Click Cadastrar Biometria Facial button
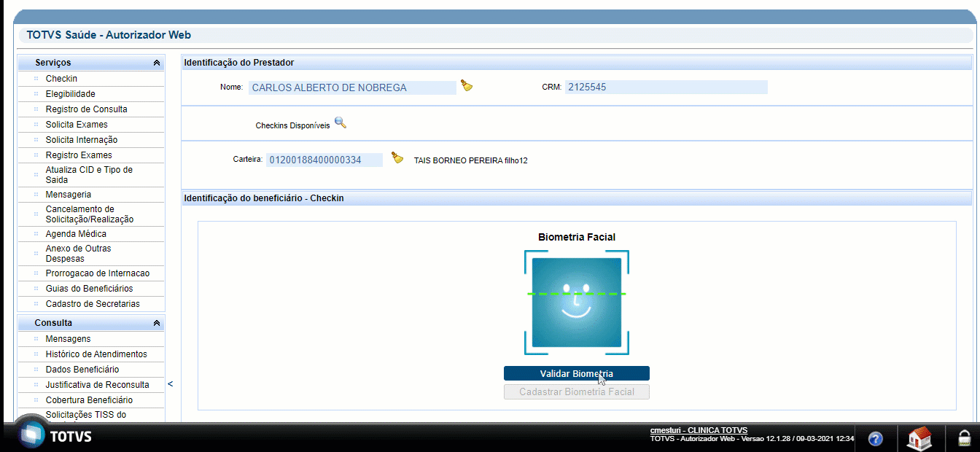Screen dimensions: 980x452 pyautogui.click(x=577, y=392)
